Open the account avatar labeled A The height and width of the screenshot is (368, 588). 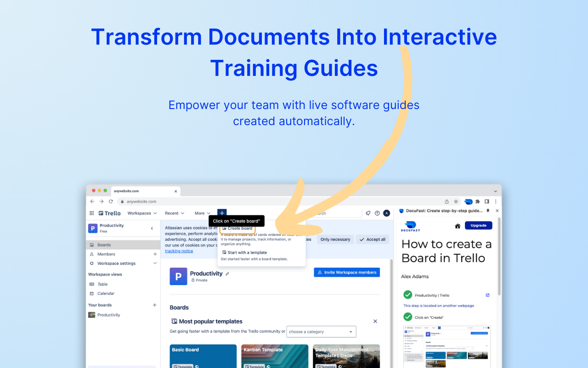[x=387, y=213]
